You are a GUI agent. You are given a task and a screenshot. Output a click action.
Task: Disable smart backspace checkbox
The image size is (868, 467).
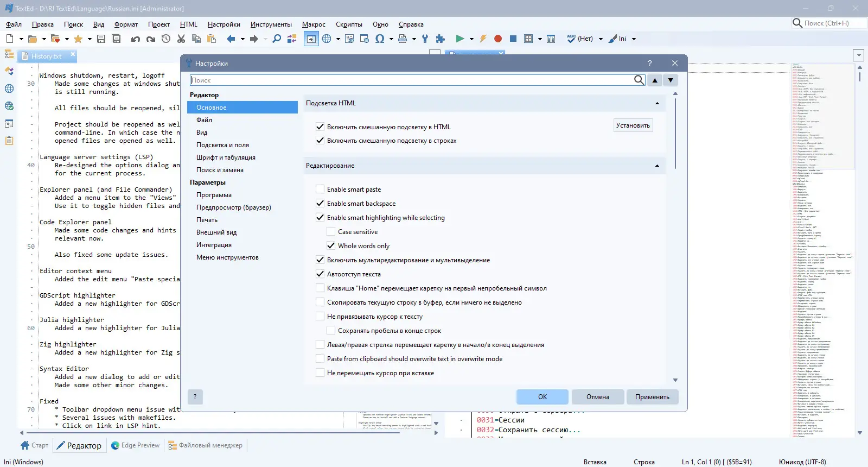[x=320, y=203]
